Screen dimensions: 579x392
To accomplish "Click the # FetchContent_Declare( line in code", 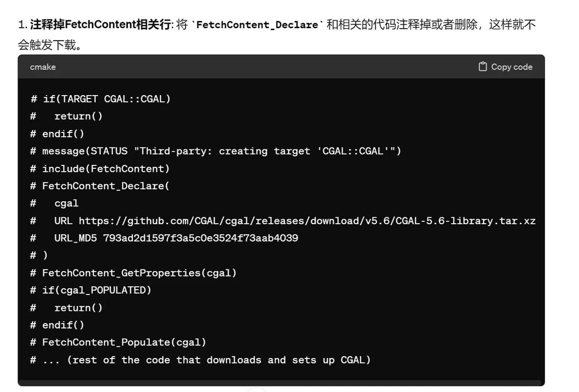I will click(x=100, y=186).
